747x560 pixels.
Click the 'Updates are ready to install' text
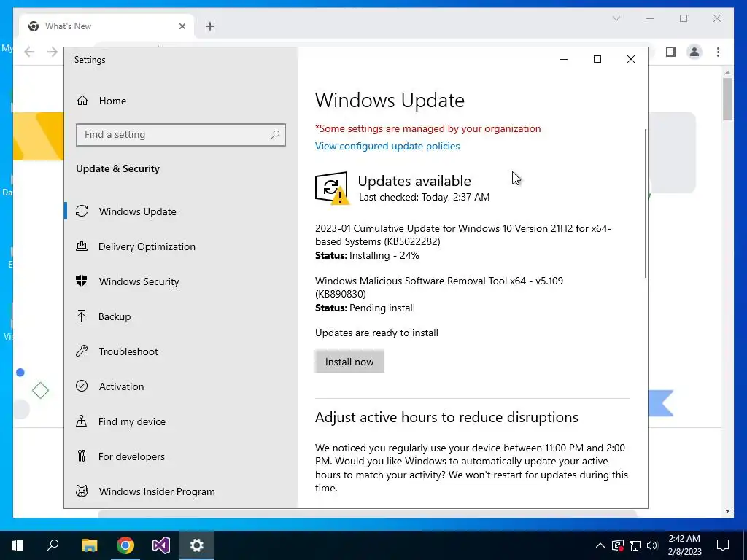tap(376, 332)
